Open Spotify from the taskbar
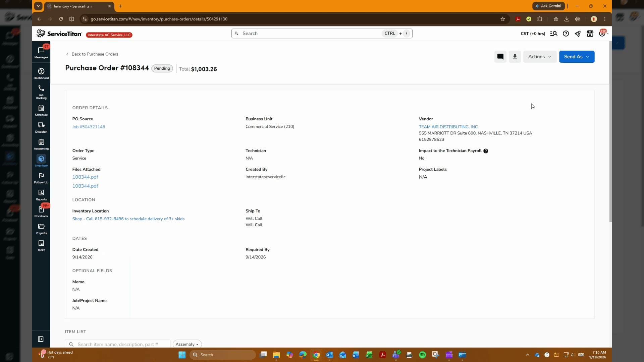This screenshot has width=644, height=362. coord(422,355)
